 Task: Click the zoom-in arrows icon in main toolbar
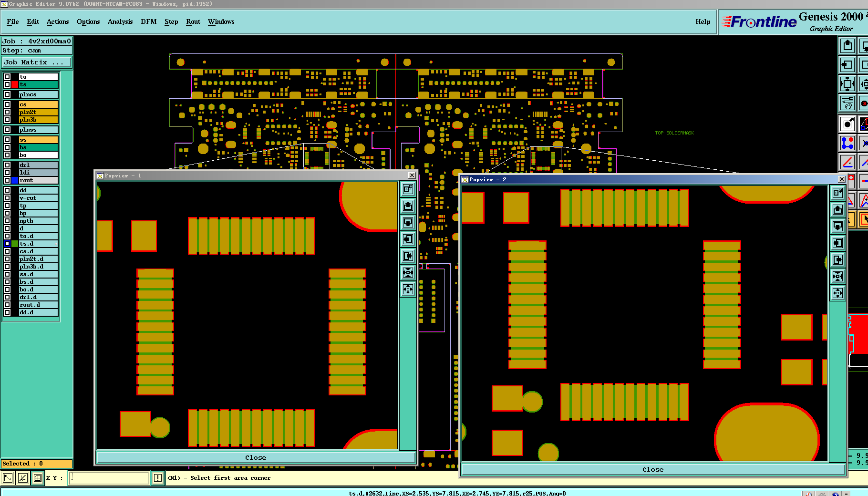[847, 84]
